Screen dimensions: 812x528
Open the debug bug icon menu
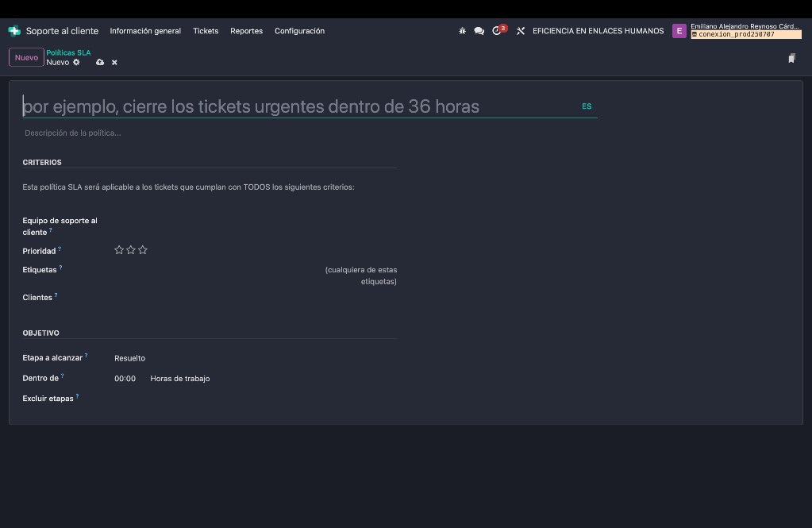coord(462,31)
